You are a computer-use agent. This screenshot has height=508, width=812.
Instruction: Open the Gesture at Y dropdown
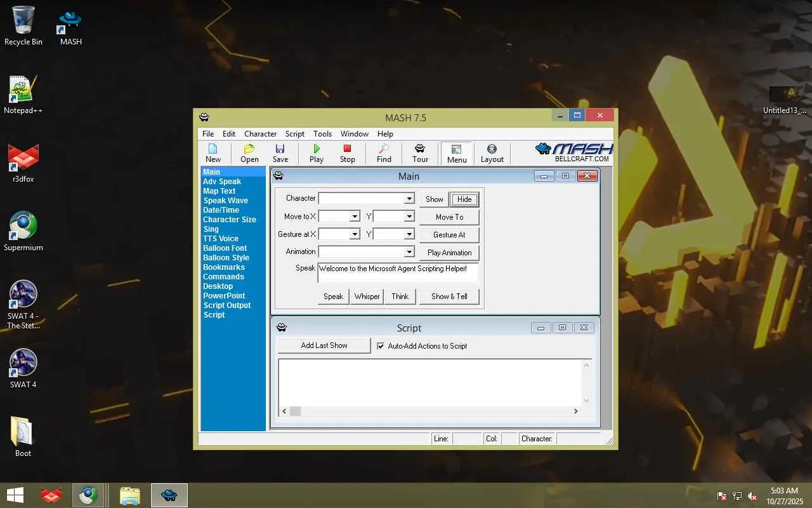pos(409,234)
